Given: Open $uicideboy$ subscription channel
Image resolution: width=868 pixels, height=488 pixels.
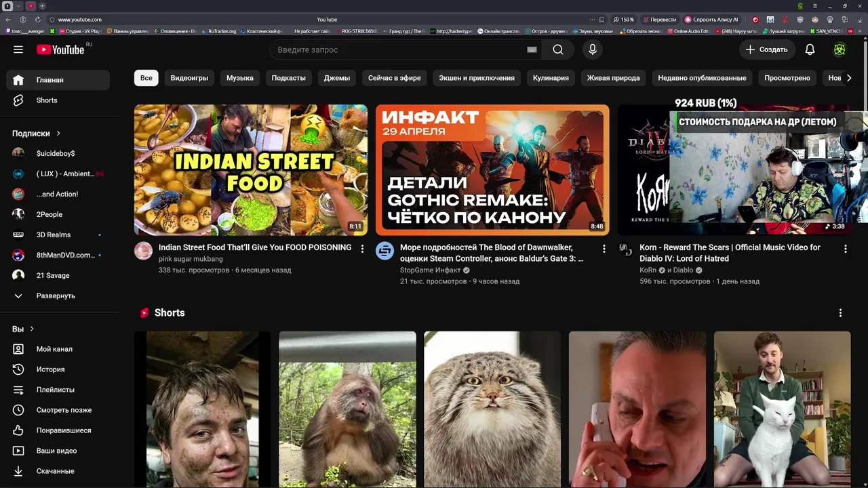Looking at the screenshot, I should (58, 154).
